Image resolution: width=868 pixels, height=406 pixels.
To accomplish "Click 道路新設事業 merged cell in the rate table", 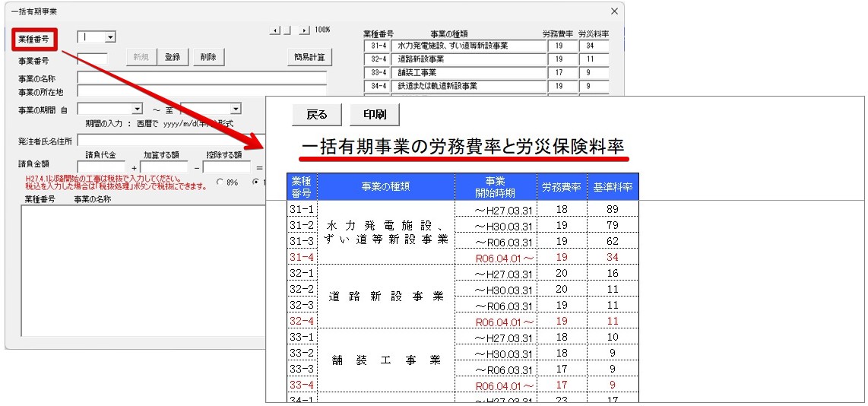I will click(x=386, y=297).
